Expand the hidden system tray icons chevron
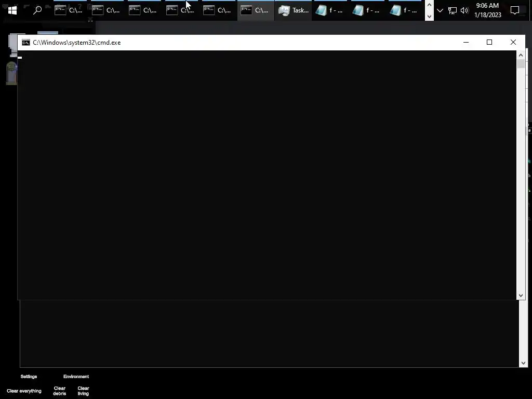Screen dimensions: 532x399 click(440, 10)
